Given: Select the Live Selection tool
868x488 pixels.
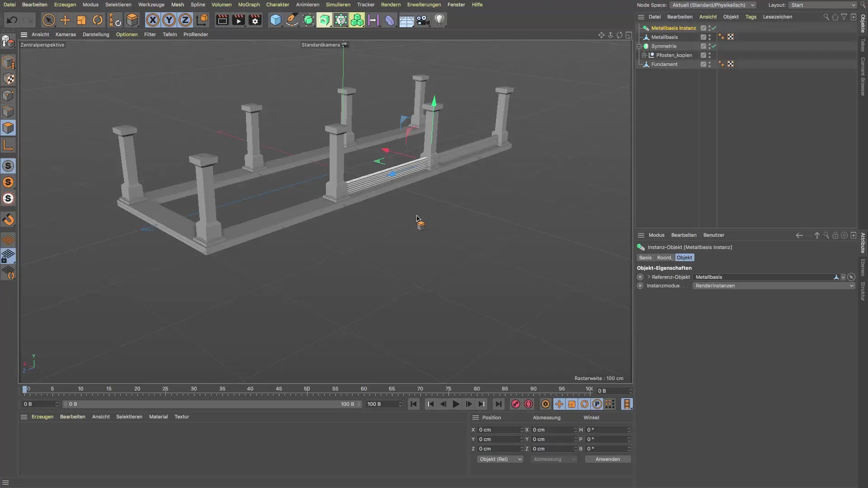Looking at the screenshot, I should (48, 20).
